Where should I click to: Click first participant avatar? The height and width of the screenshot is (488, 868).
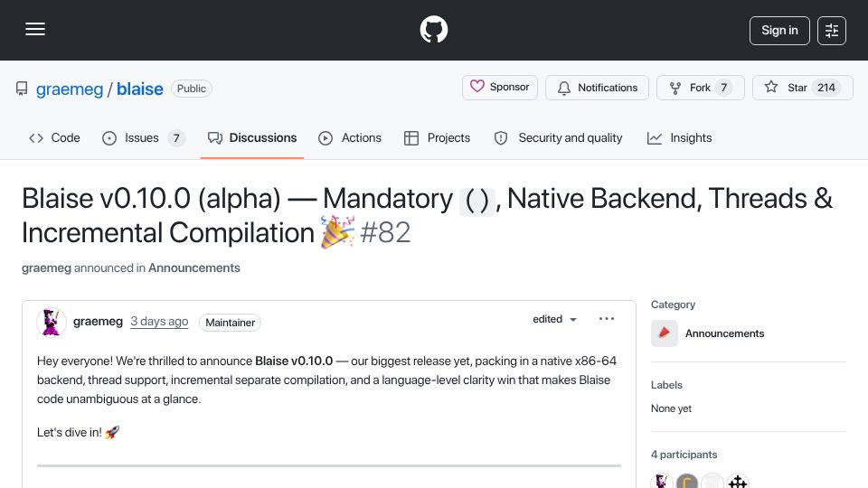(x=662, y=482)
